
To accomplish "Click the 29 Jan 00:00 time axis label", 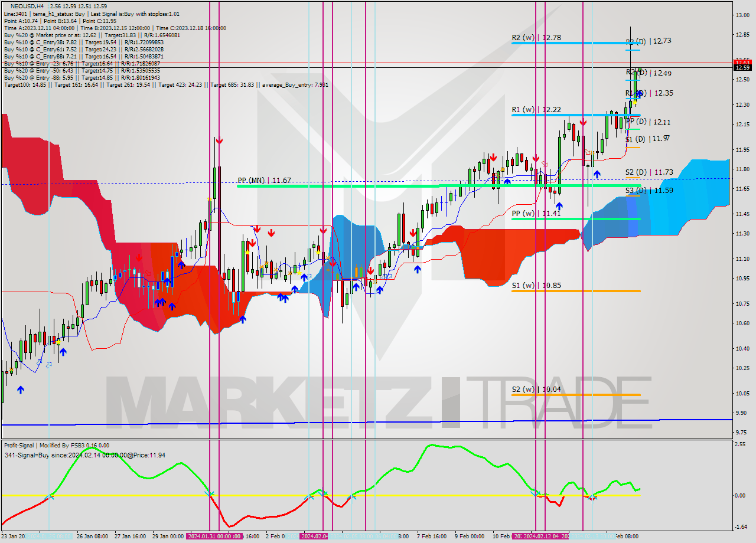I will (168, 537).
